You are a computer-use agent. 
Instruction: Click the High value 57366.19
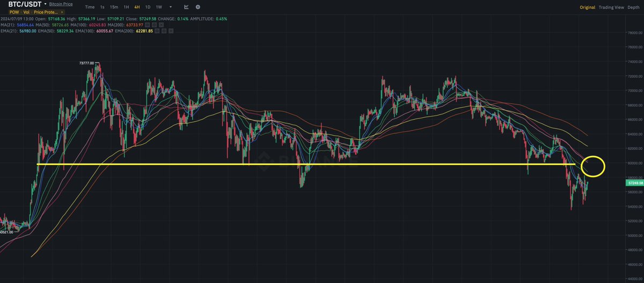(86, 19)
